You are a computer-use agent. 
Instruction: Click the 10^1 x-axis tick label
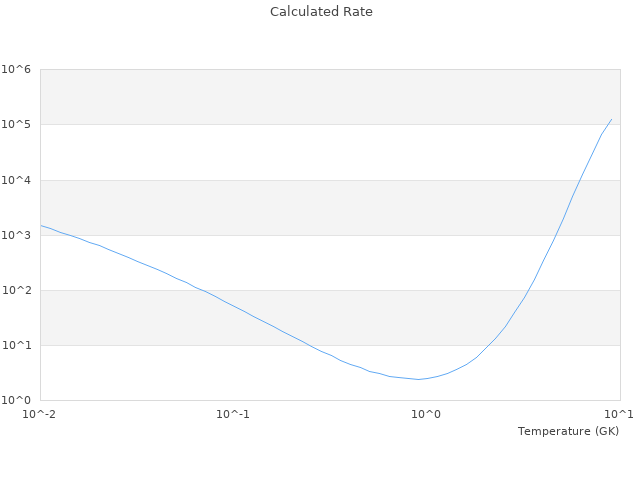click(619, 414)
